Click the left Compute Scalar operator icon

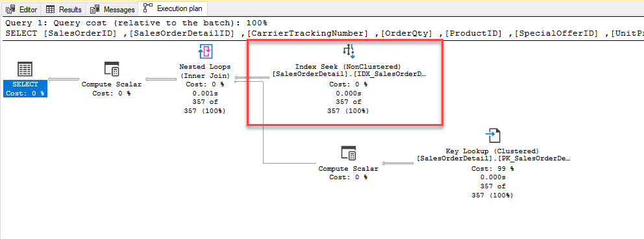click(111, 69)
